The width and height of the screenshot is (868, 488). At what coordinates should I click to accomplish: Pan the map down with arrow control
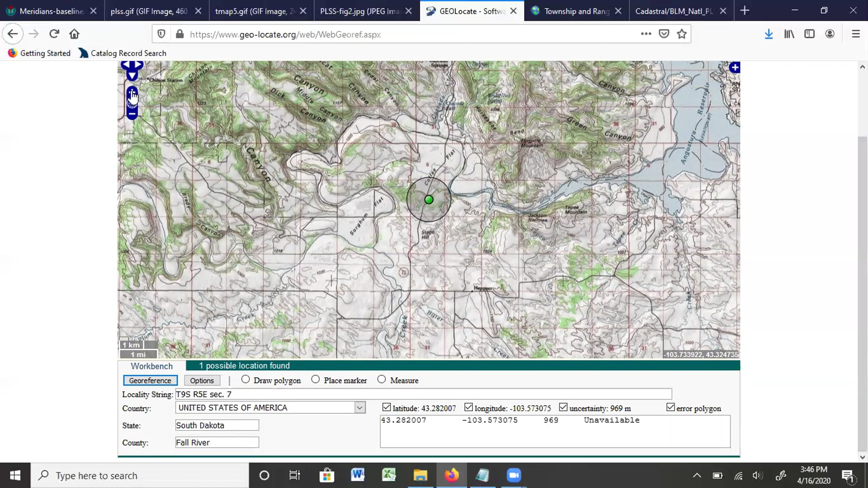tap(132, 76)
